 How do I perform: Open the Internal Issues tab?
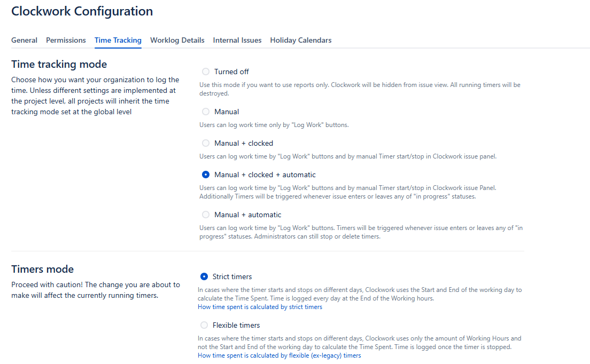(x=237, y=40)
